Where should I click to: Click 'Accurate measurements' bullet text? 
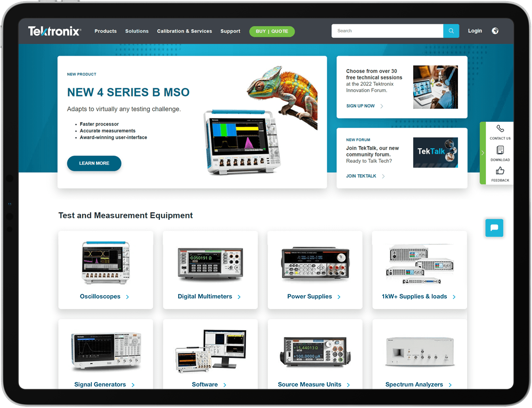tap(108, 131)
